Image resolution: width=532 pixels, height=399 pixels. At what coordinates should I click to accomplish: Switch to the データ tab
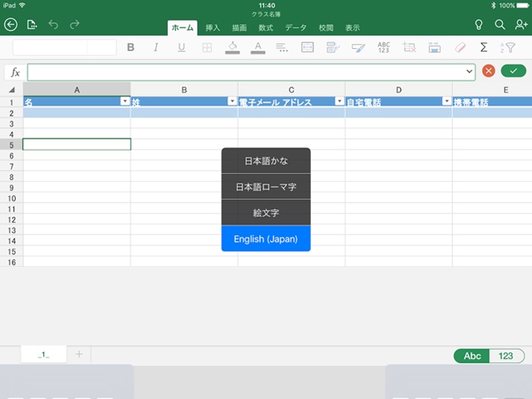tap(296, 27)
